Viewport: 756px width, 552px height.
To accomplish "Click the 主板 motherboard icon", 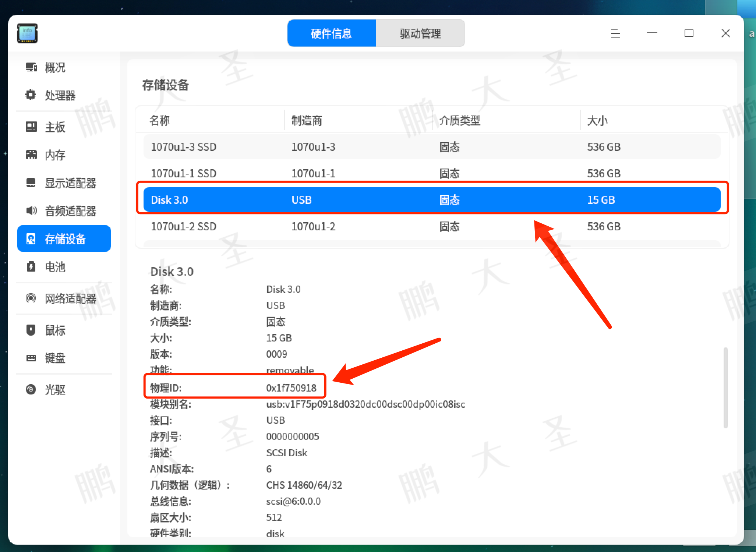I will pos(31,127).
